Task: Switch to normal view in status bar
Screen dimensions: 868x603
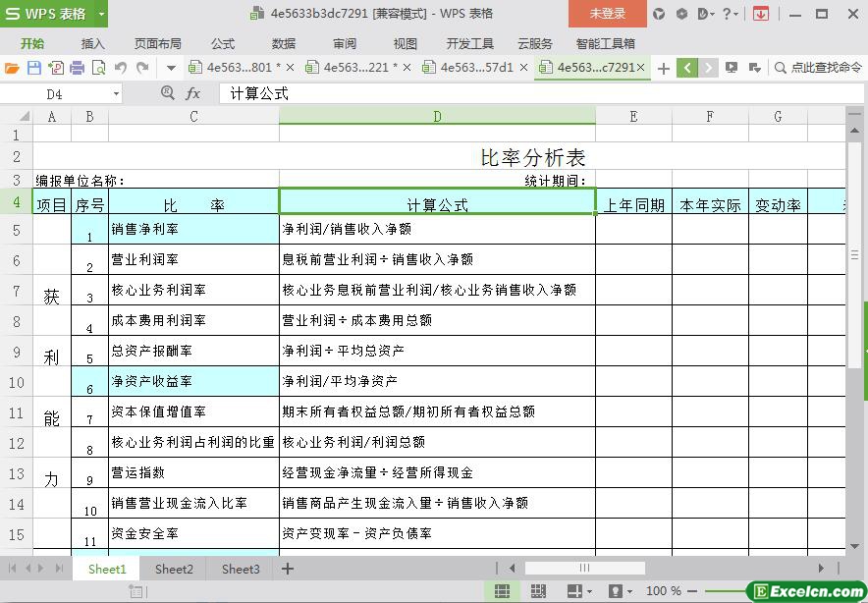Action: click(502, 591)
